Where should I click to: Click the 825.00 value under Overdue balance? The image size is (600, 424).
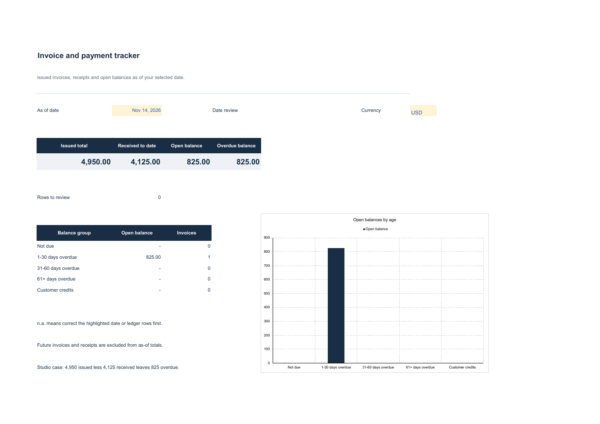pos(248,162)
